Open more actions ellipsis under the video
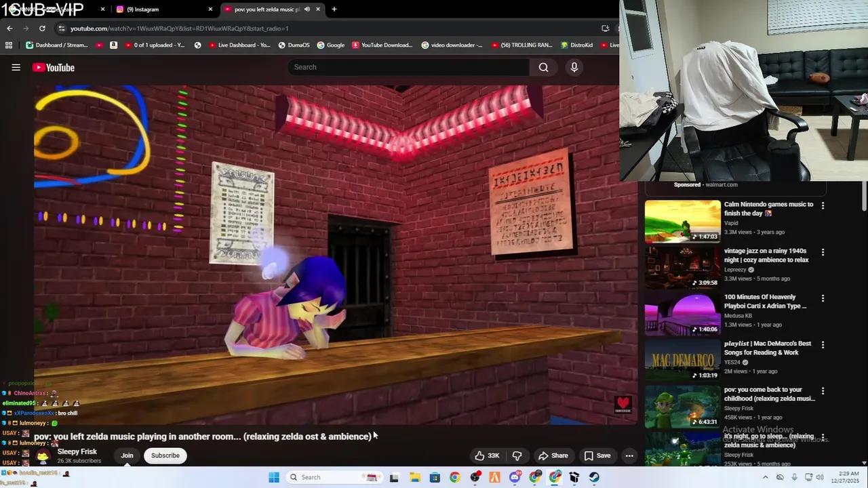The width and height of the screenshot is (868, 488). 629,455
